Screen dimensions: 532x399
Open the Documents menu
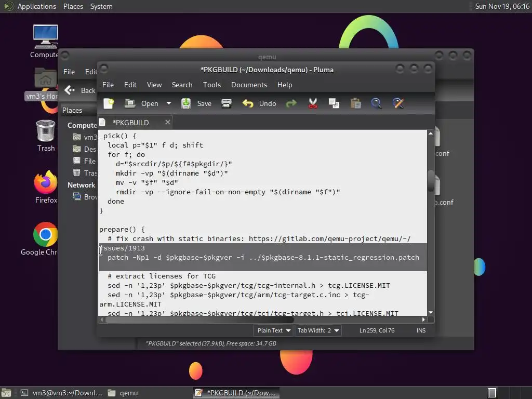pyautogui.click(x=249, y=85)
